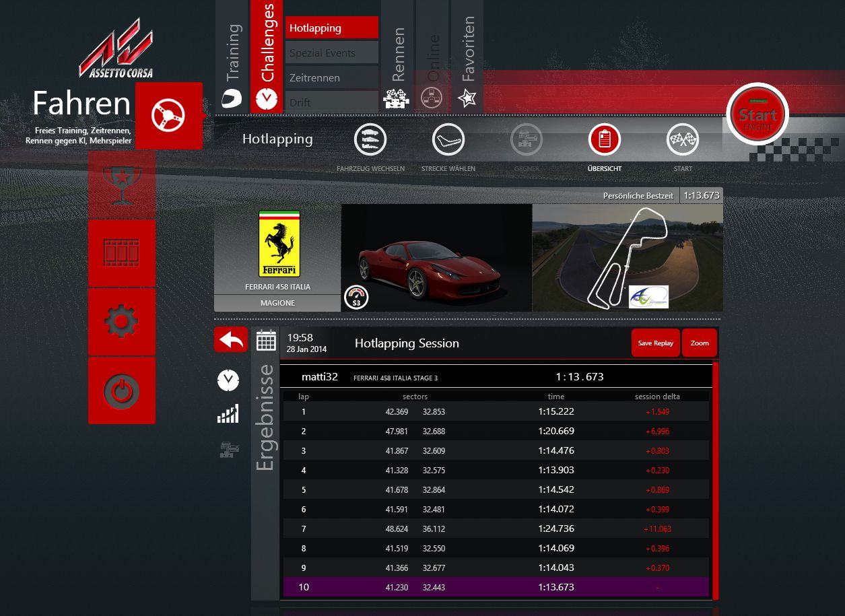
Task: Click the greyed-out race cars results icon
Action: 230,449
